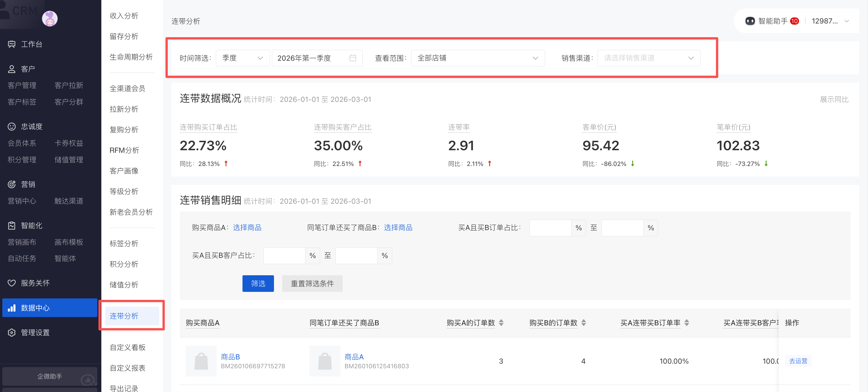The width and height of the screenshot is (868, 392).
Task: Click the 服务关怀 heart icon
Action: (x=12, y=283)
